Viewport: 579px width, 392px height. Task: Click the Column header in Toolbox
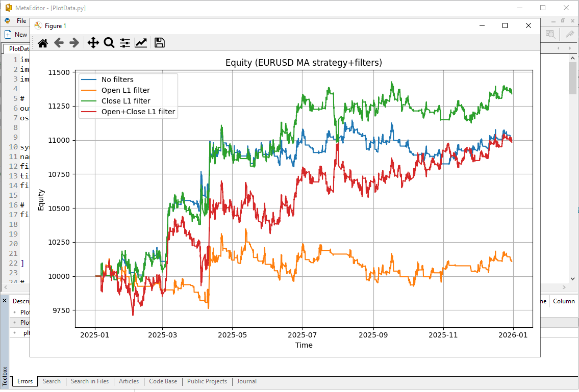pyautogui.click(x=564, y=301)
